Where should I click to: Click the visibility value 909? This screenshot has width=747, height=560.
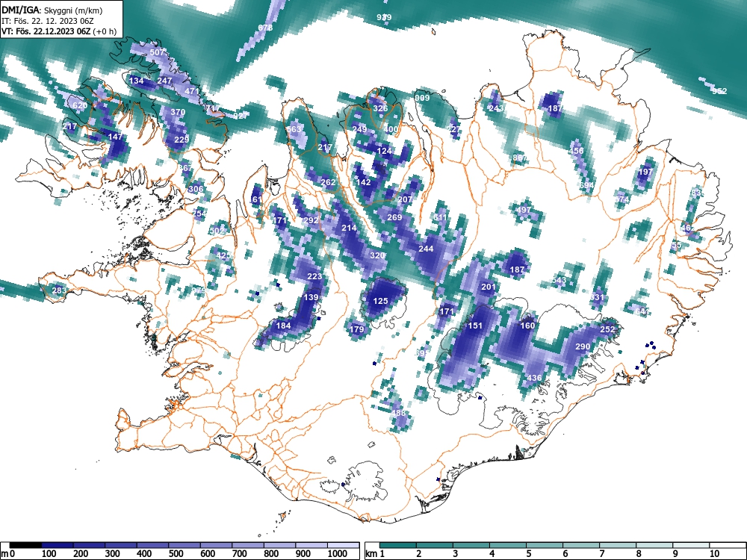422,98
